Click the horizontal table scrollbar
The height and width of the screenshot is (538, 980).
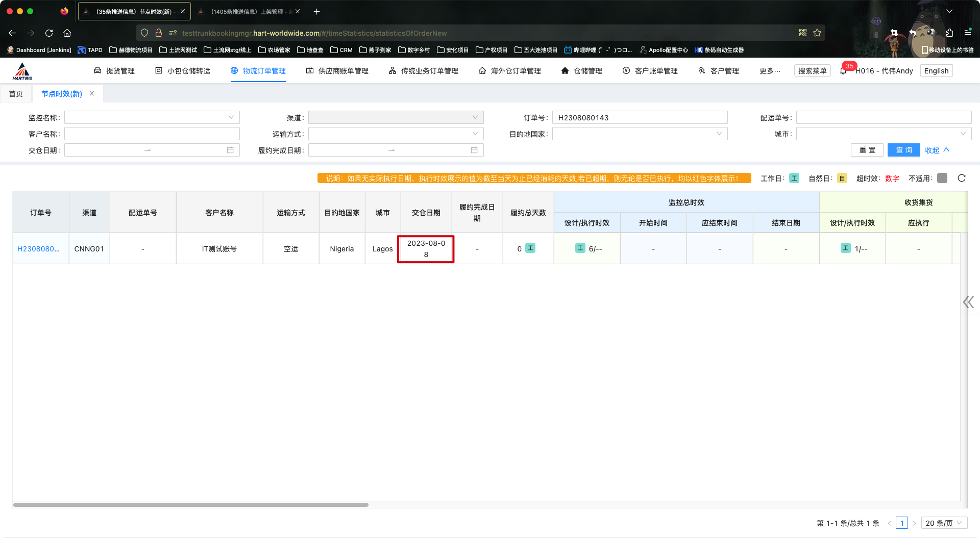click(x=190, y=505)
